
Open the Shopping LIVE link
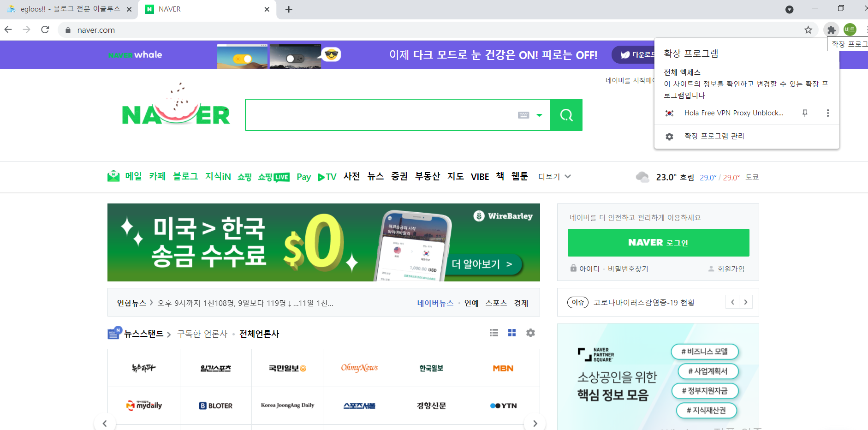pos(273,177)
